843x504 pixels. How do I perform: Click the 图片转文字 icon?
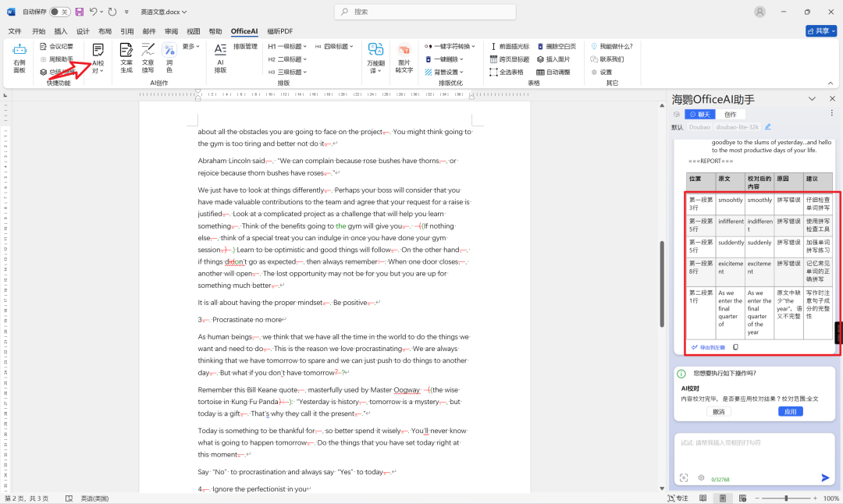pos(404,58)
